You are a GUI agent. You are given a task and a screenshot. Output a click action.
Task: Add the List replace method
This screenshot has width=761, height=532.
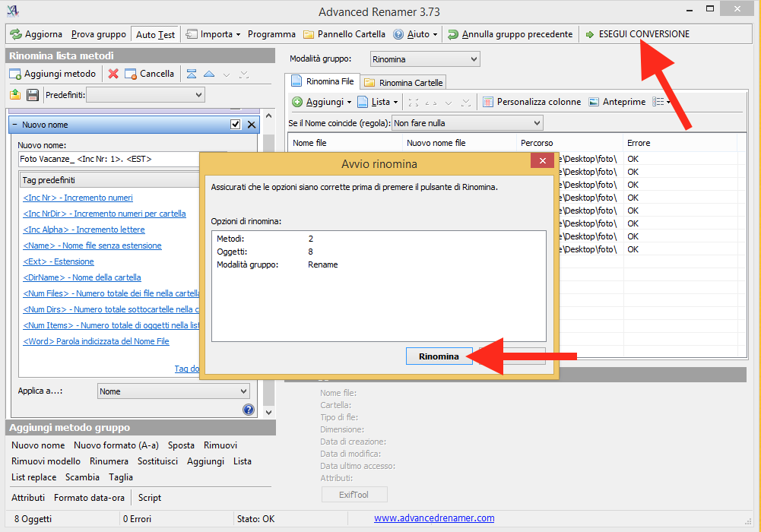click(34, 477)
